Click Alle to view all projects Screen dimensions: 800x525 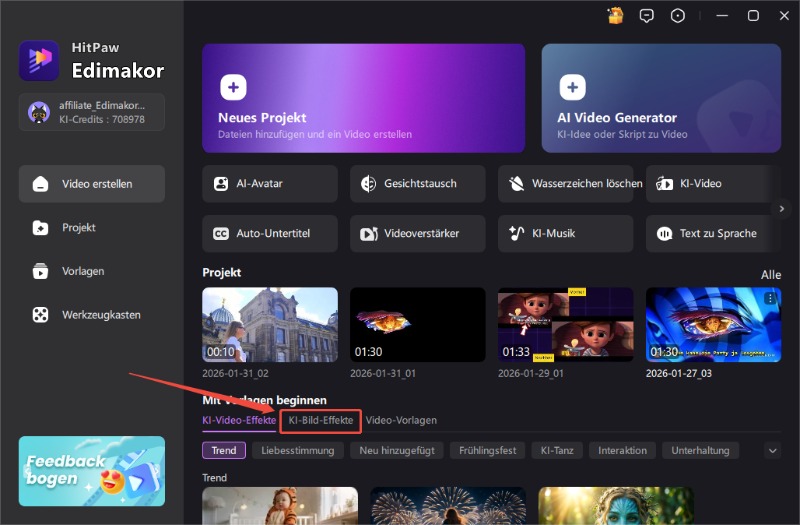pyautogui.click(x=771, y=275)
